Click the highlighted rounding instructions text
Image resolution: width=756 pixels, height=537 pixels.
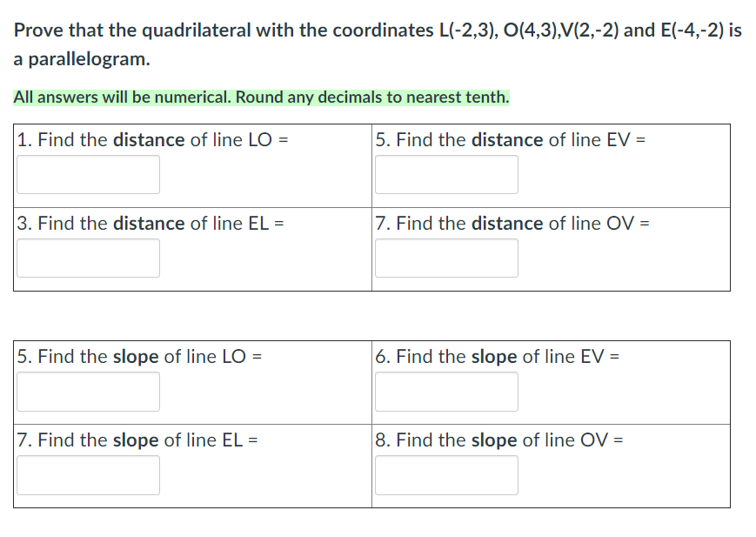(261, 97)
